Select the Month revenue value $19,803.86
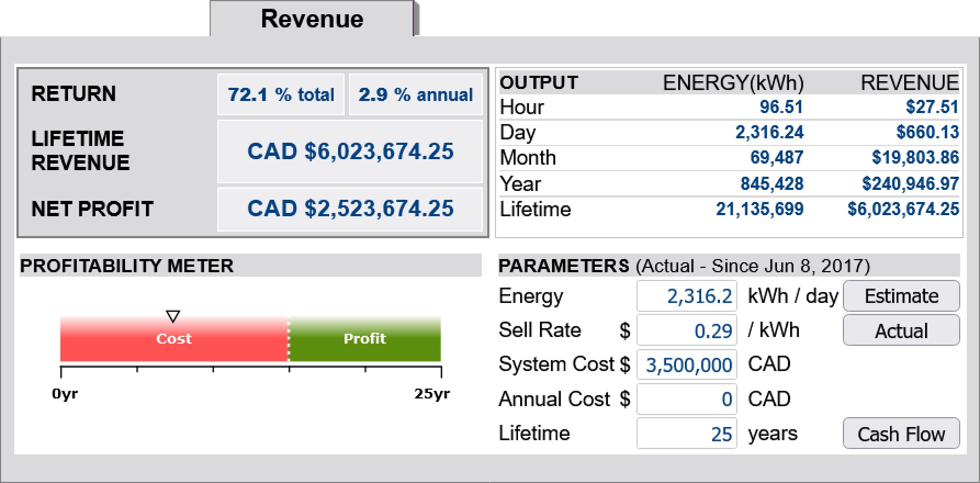Image resolution: width=980 pixels, height=483 pixels. click(915, 158)
